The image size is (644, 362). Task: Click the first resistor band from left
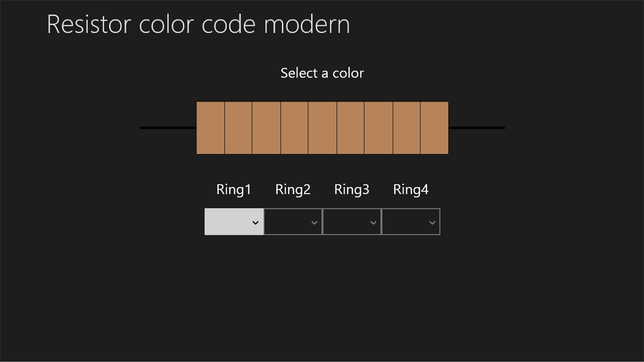coord(210,128)
